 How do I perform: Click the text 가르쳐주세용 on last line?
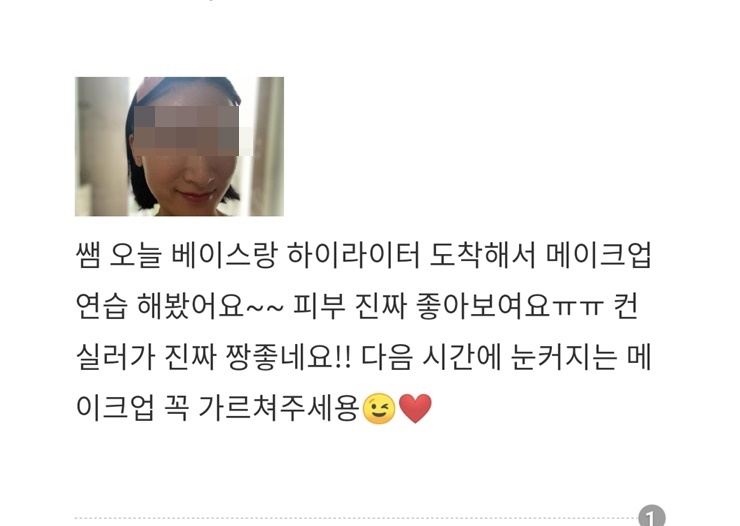point(278,408)
